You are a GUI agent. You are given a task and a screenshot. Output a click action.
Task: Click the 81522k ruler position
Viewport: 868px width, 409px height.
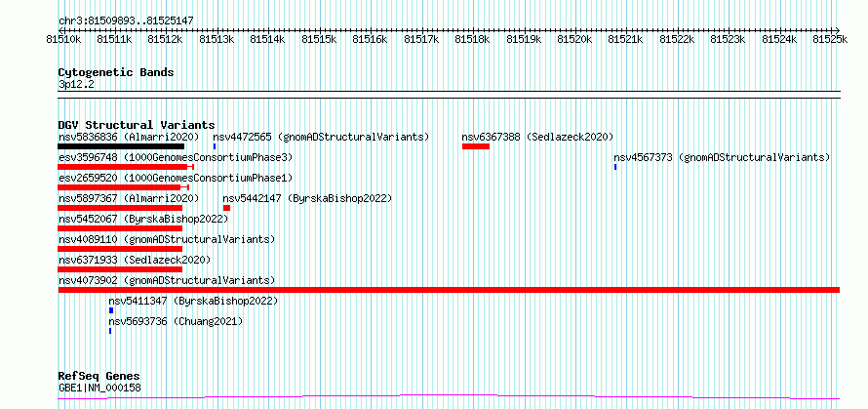click(x=678, y=39)
